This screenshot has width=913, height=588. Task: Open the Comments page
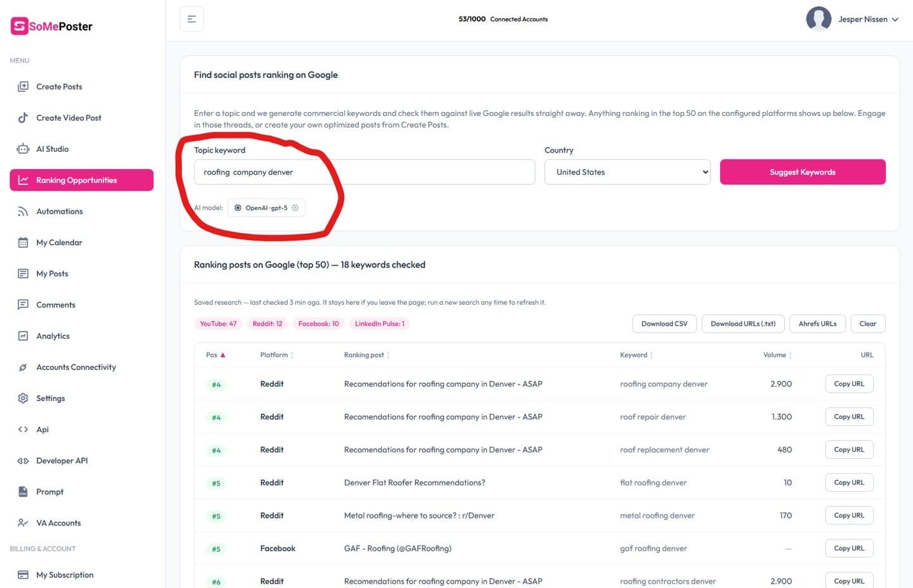tap(82, 305)
